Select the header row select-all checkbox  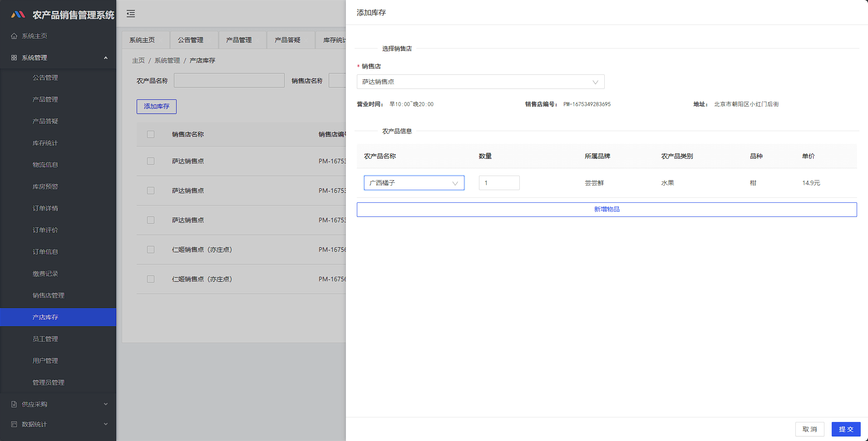(151, 134)
